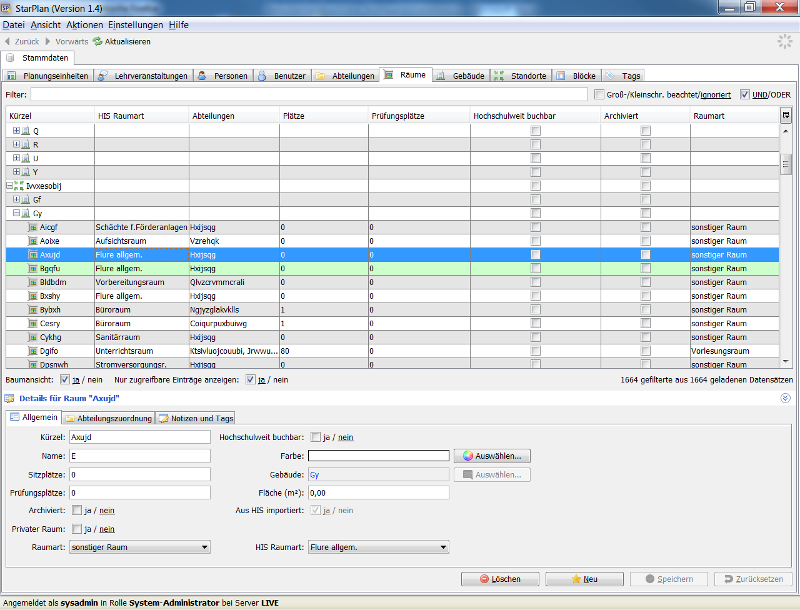This screenshot has width=800, height=610.
Task: Click the Stammdaten tab icon
Action: pyautogui.click(x=10, y=58)
